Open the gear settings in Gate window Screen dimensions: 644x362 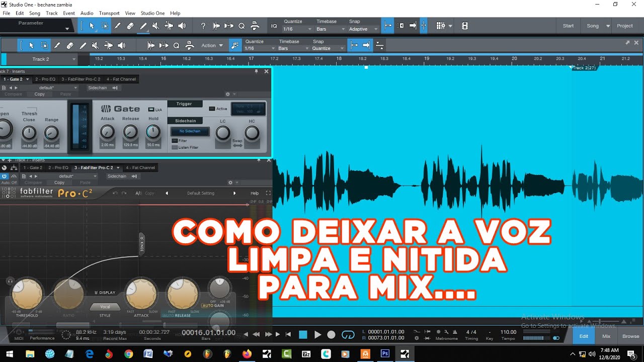227,94
